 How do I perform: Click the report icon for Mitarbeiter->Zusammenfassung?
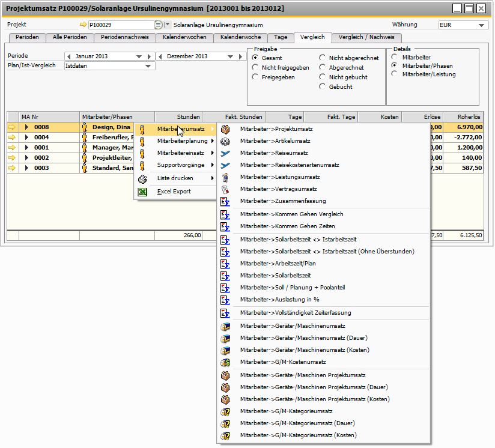click(225, 201)
